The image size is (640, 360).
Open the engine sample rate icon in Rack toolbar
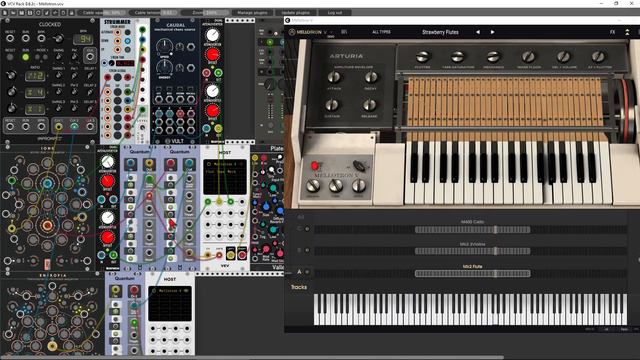tap(55, 13)
